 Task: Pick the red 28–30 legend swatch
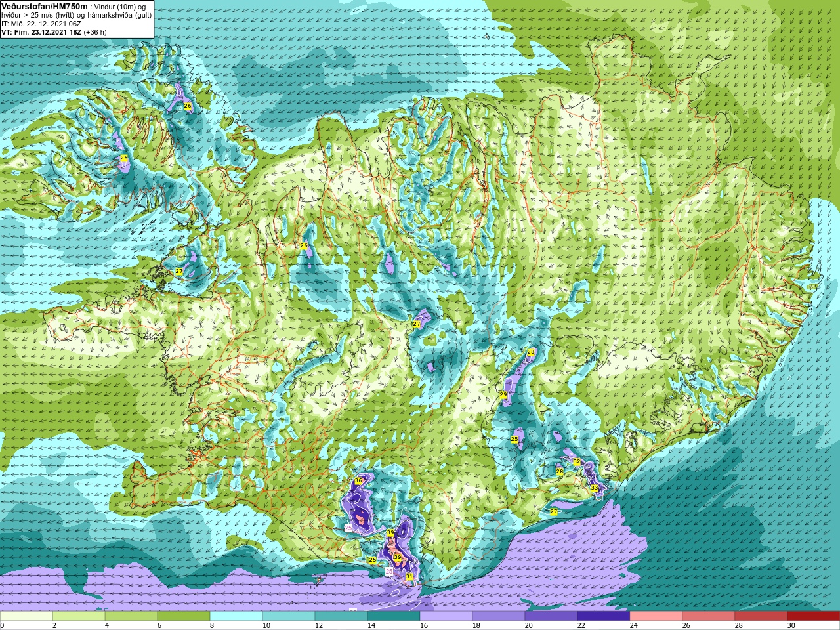pos(761,616)
